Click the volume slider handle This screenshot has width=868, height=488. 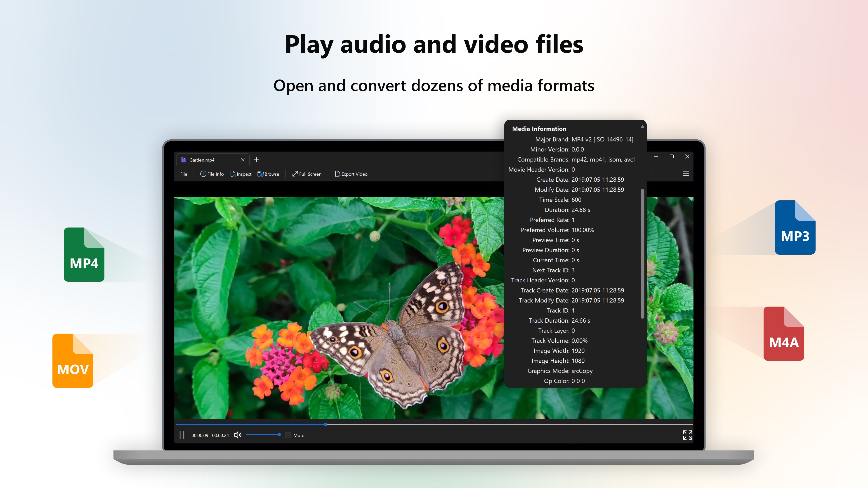click(279, 435)
